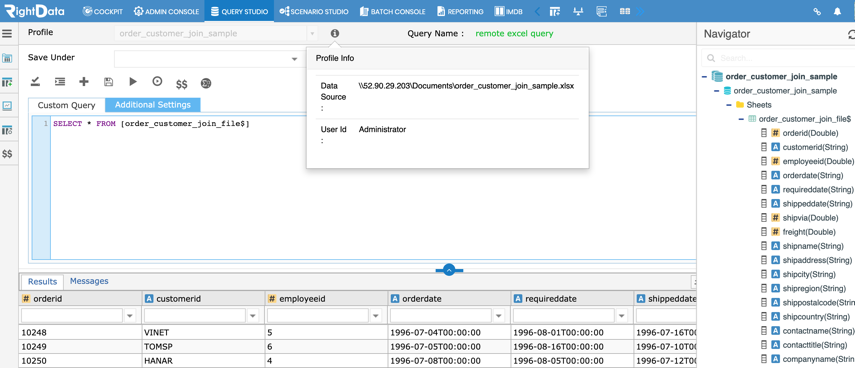Viewport: 855px width, 368px height.
Task: Open the orderid column filter dropdown arrow
Action: click(130, 316)
